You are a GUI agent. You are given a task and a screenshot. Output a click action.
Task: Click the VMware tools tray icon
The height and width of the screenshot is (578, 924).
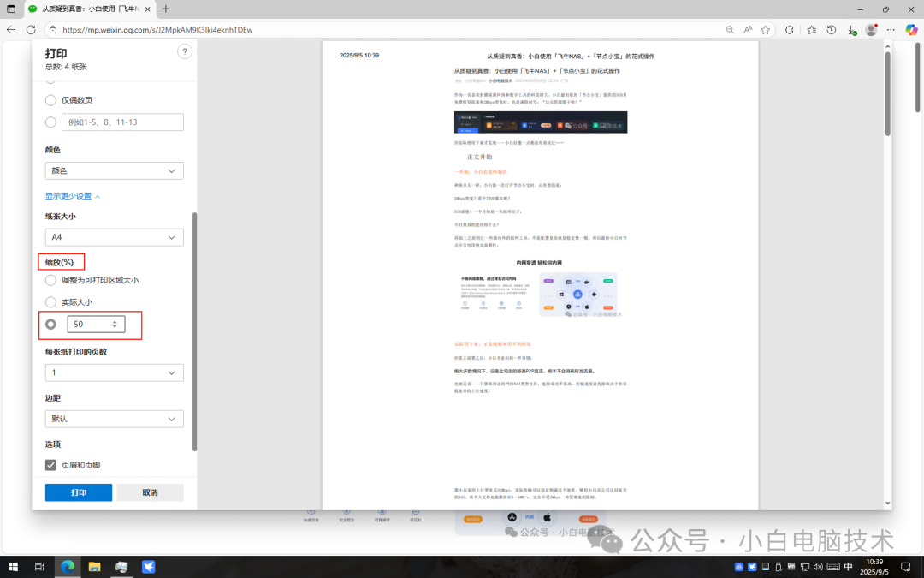(791, 567)
